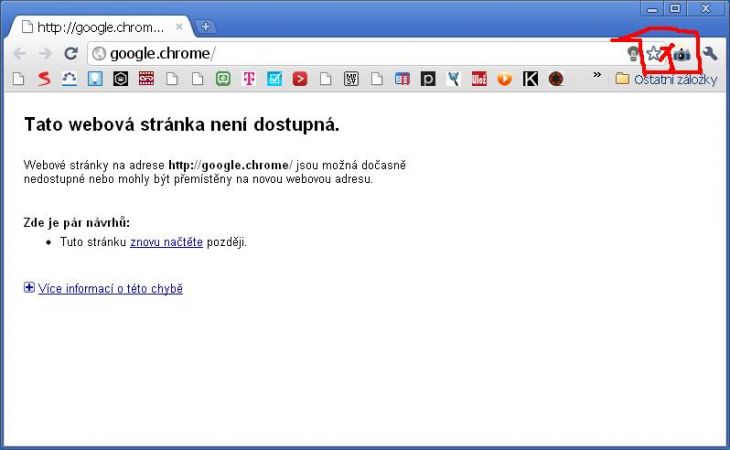
Task: Open the blue and red book bookmark
Action: [402, 79]
